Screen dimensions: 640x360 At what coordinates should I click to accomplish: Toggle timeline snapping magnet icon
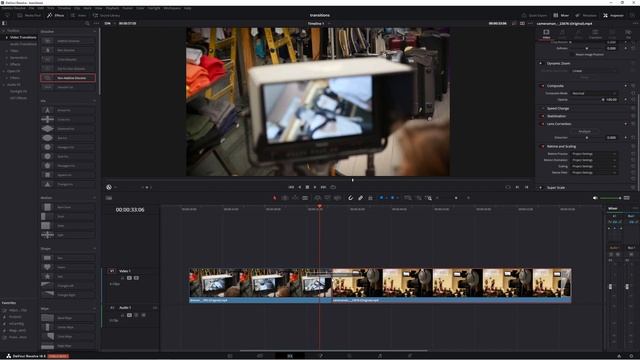(x=350, y=198)
